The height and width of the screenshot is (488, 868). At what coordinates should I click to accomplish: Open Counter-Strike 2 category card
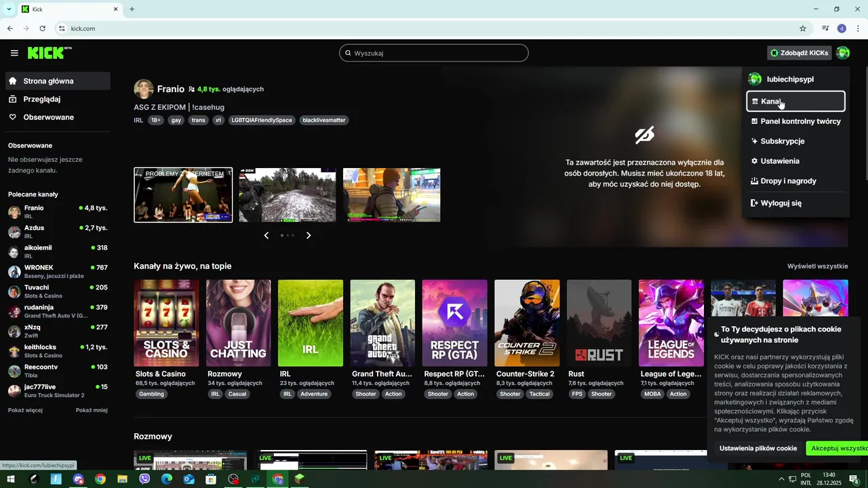527,323
